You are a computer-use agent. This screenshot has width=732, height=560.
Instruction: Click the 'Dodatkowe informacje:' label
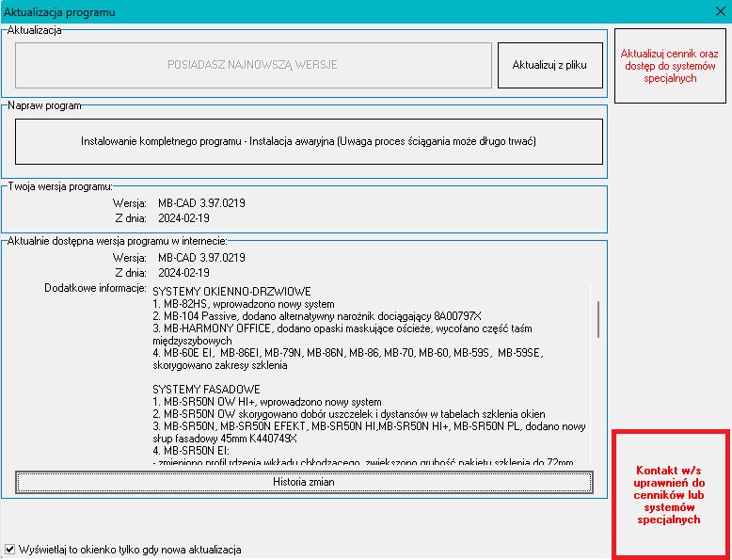coord(95,287)
